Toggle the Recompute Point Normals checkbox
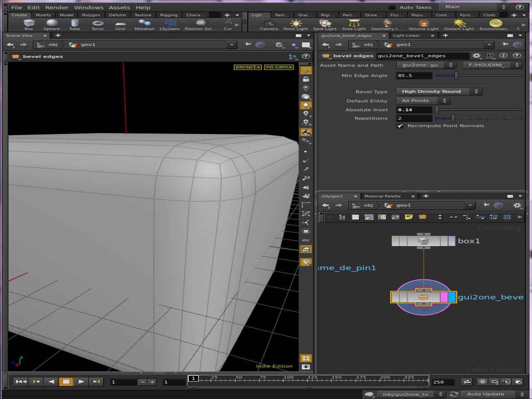 click(400, 126)
